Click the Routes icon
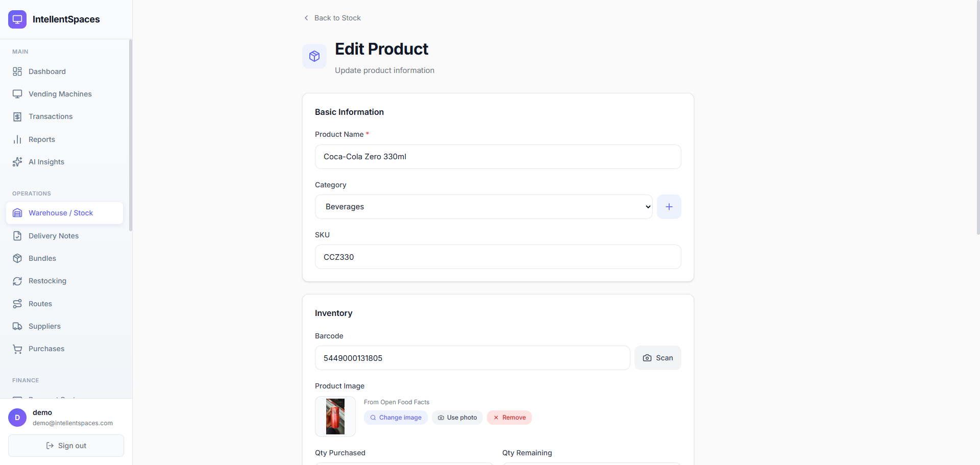Viewport: 980px width, 465px height. [x=17, y=304]
